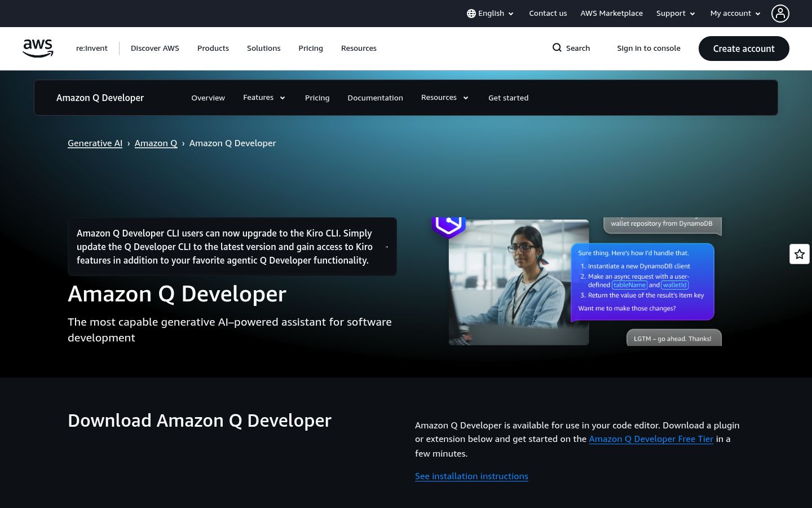The height and width of the screenshot is (508, 812).
Task: Click the Download Amazon Q Developer heading
Action: tap(200, 421)
